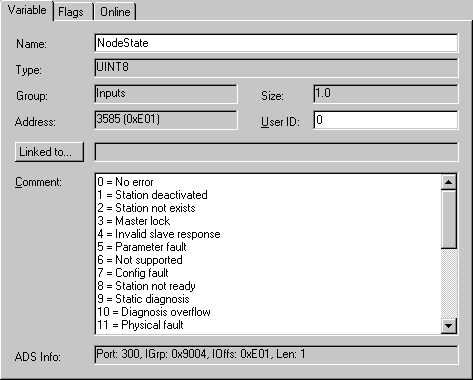Click the ADS Info field with Port: 300
The image size is (473, 380).
(x=276, y=355)
